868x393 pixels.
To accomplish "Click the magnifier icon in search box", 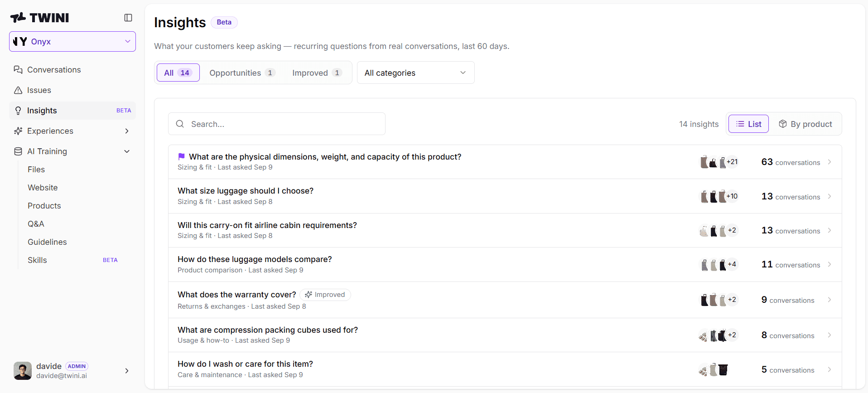I will 180,124.
